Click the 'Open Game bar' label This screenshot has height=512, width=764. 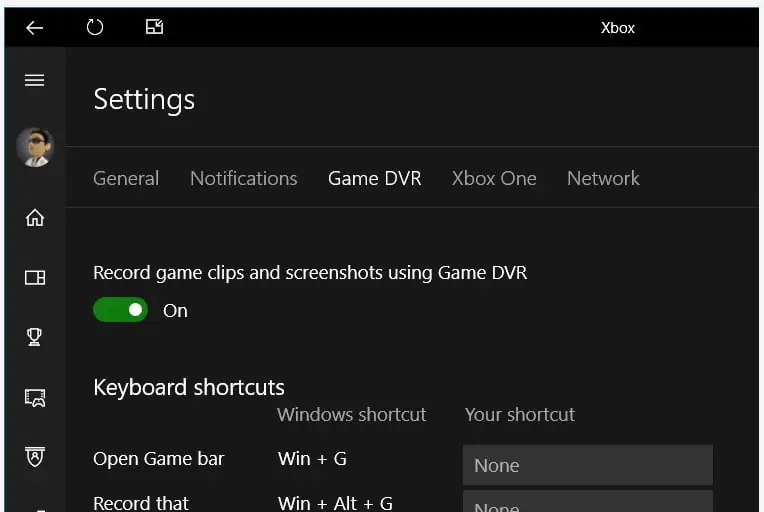point(158,459)
